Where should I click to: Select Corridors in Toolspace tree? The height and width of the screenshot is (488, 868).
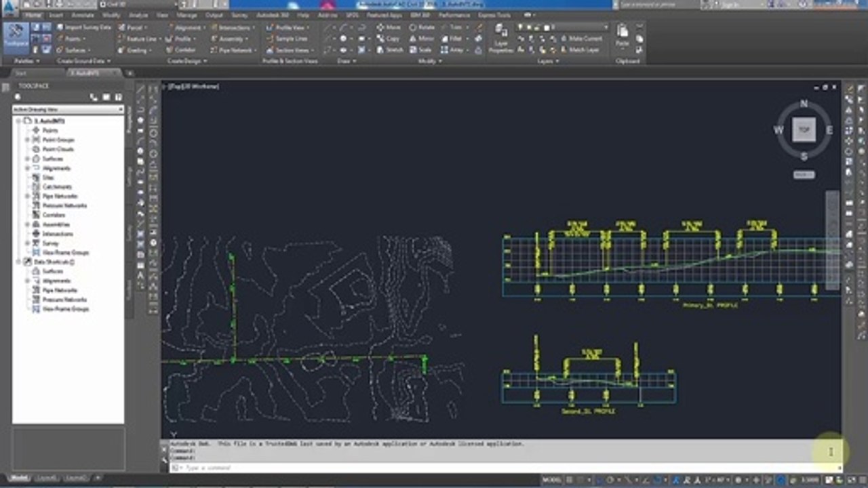click(x=54, y=215)
